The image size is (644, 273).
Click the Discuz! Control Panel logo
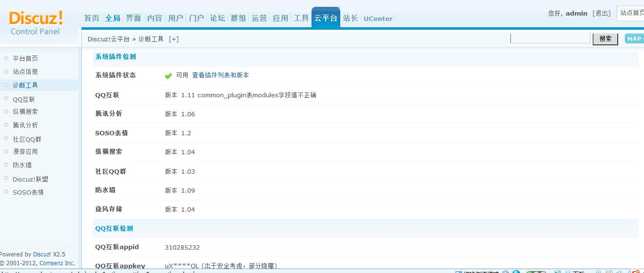(x=36, y=23)
